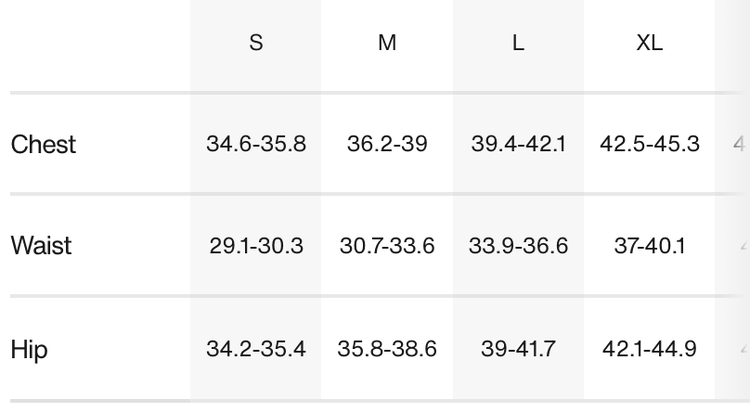The width and height of the screenshot is (750, 412).
Task: Click the L size column header
Action: [x=518, y=44]
